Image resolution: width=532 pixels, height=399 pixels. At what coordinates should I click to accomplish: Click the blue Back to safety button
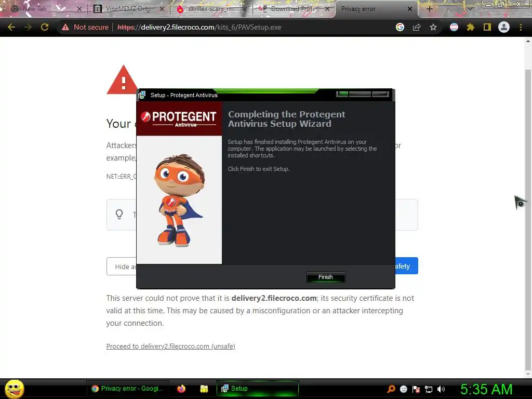click(406, 266)
